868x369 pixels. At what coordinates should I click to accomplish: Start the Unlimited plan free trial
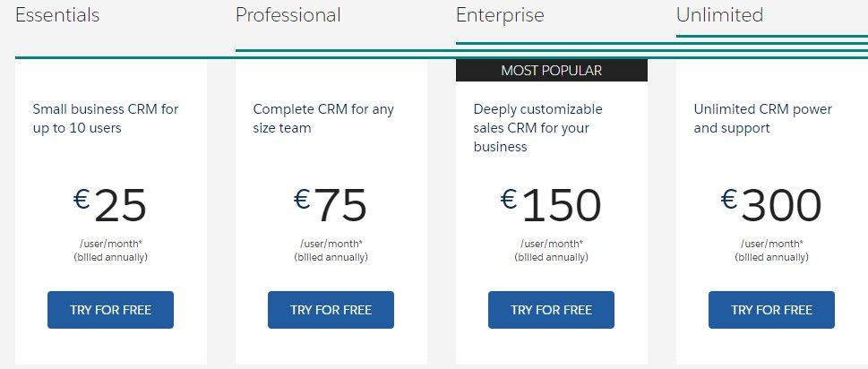tap(771, 310)
